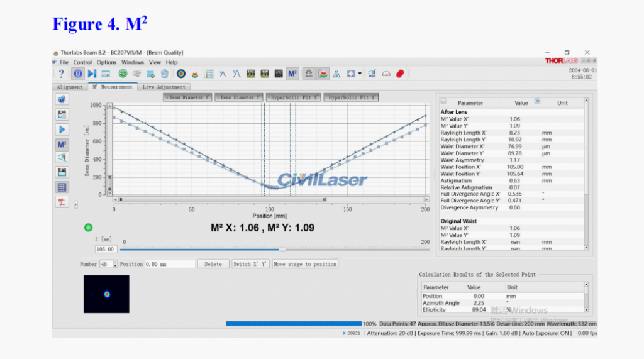Click the Z position slider track
The image size is (644, 359).
tap(274, 250)
